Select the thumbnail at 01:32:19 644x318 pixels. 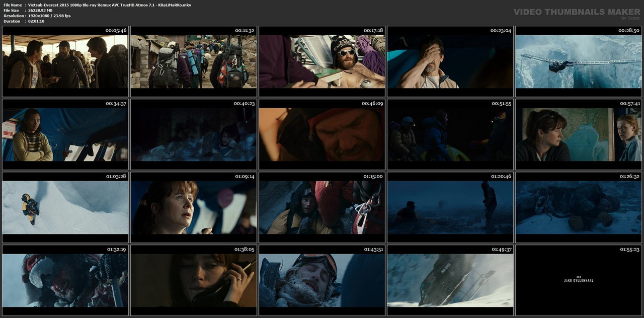coord(65,280)
